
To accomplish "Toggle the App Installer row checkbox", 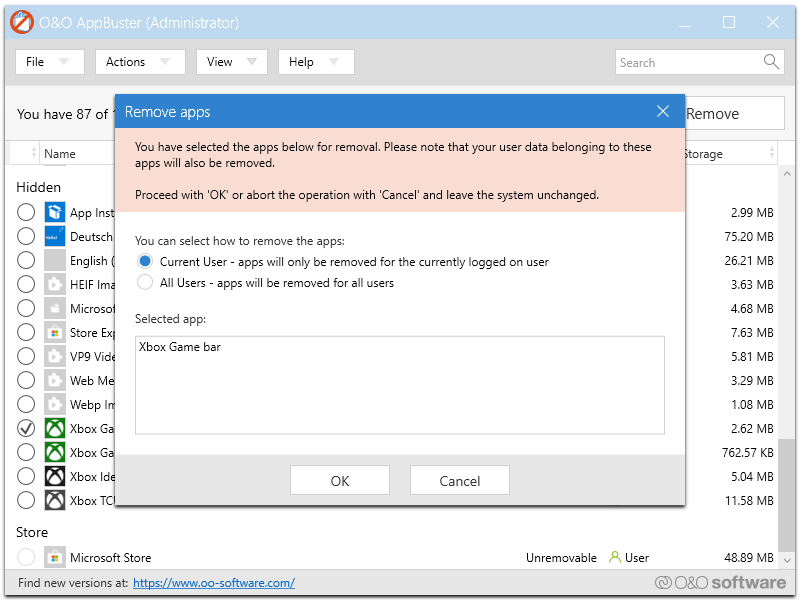I will click(x=26, y=212).
